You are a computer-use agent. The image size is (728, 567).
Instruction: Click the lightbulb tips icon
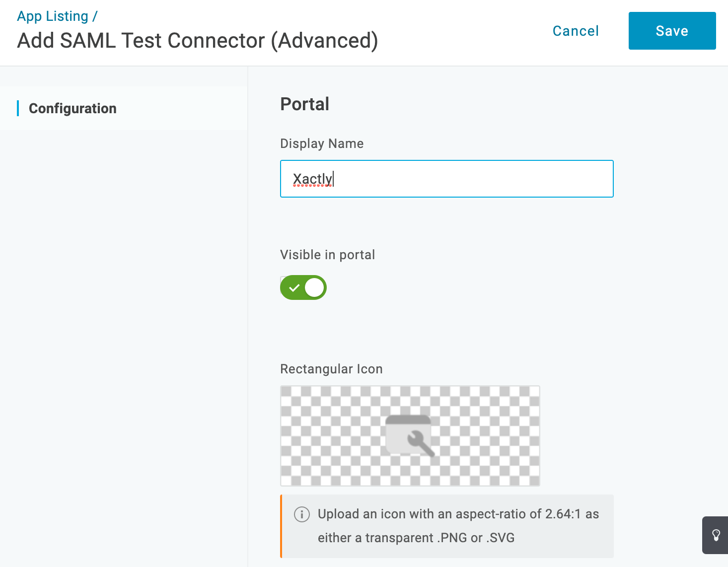pyautogui.click(x=716, y=535)
